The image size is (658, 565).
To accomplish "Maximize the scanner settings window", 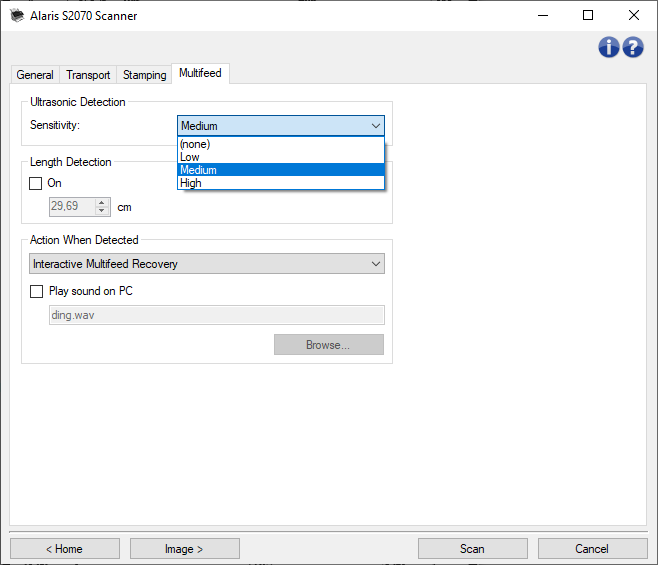I will click(588, 16).
